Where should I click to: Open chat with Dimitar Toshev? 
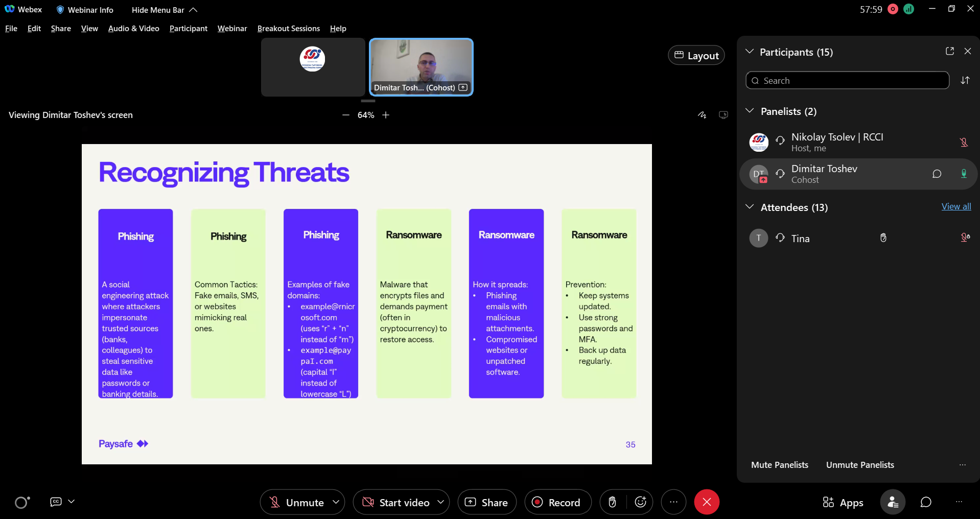point(937,174)
